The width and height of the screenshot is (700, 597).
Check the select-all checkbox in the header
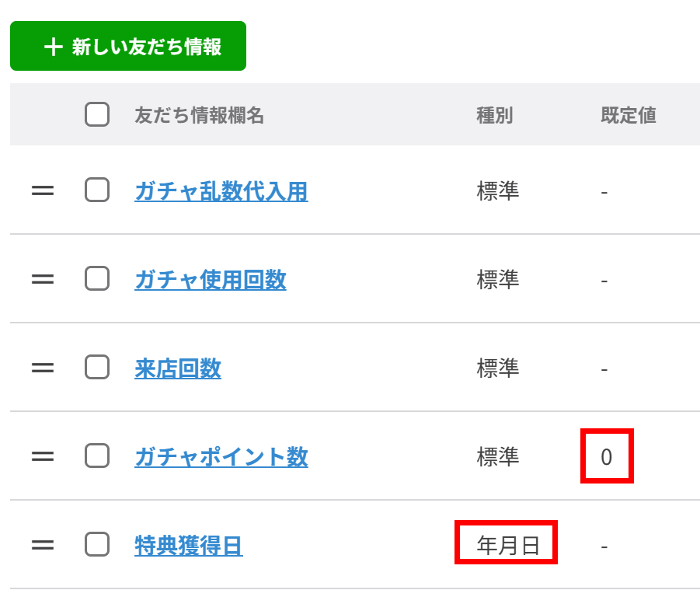point(96,114)
